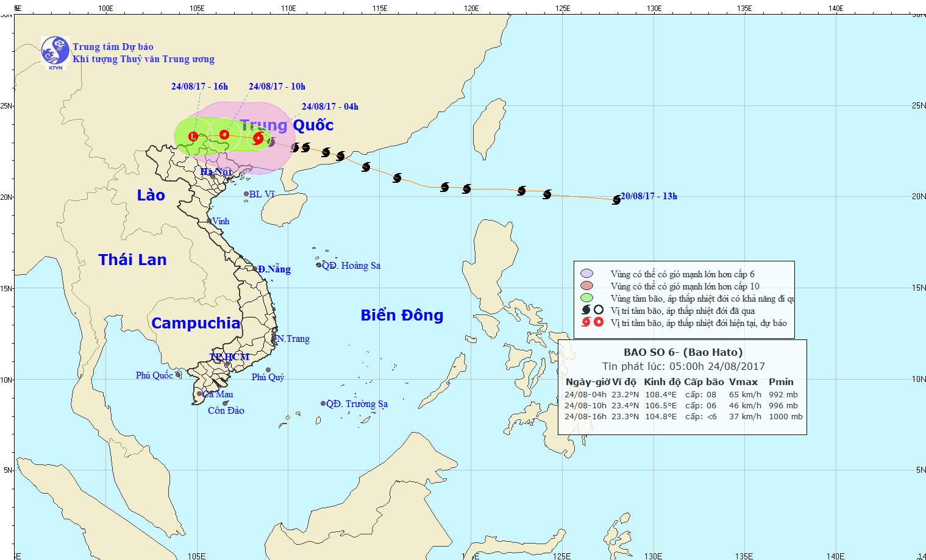Click the '20/08/17 - 13h' track start label
Screen dimensions: 926x560
tap(649, 196)
